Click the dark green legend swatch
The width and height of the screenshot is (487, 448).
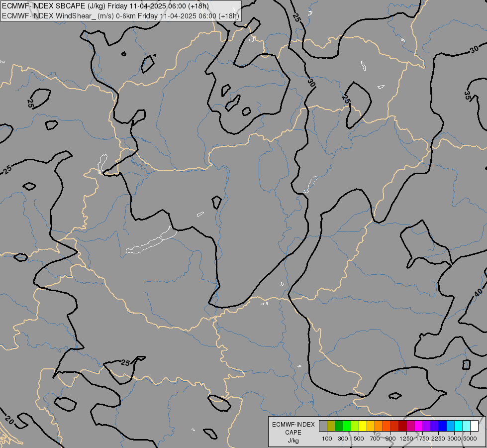click(x=339, y=426)
